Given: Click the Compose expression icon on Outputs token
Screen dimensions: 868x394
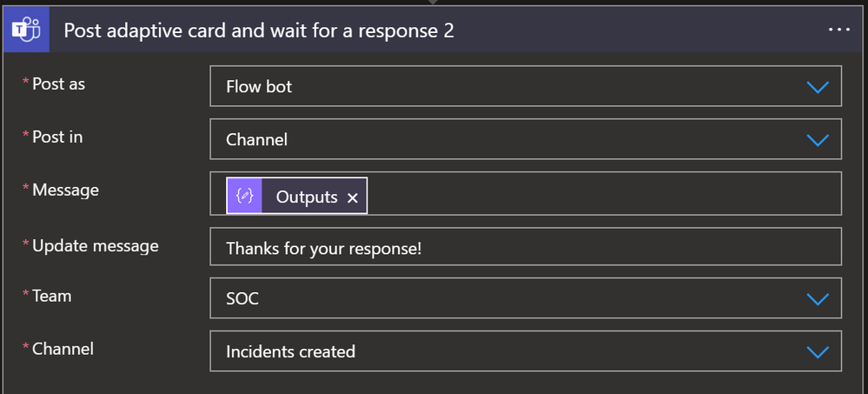Looking at the screenshot, I should click(244, 197).
